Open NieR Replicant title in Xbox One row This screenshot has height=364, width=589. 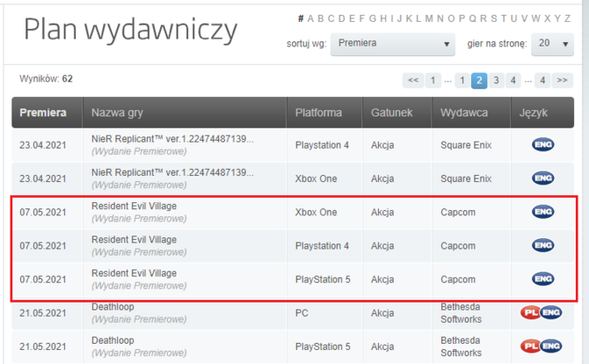[173, 172]
